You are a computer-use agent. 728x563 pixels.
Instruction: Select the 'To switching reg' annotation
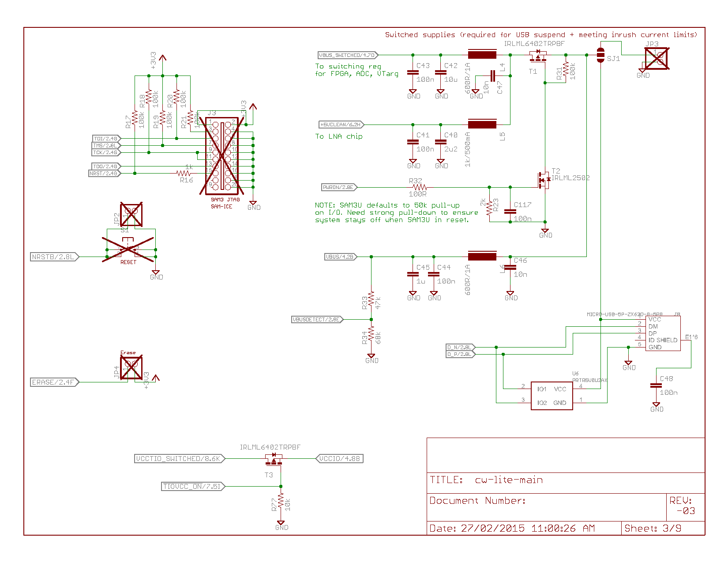point(356,70)
